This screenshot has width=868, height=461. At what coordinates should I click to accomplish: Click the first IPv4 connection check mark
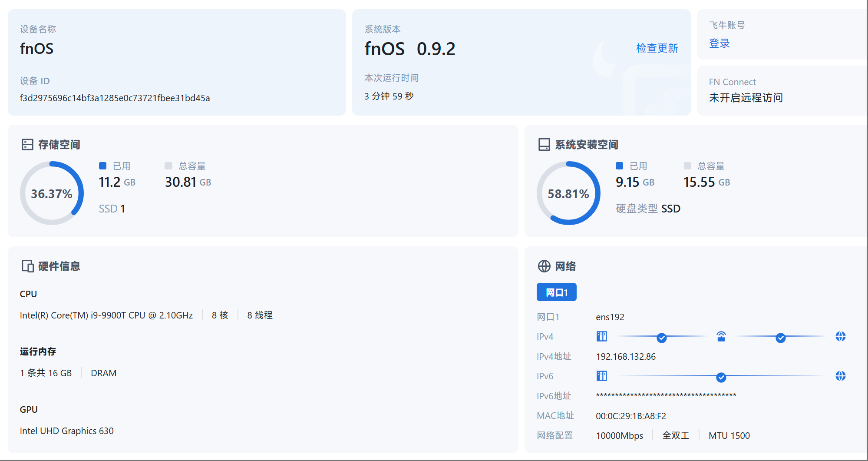662,338
